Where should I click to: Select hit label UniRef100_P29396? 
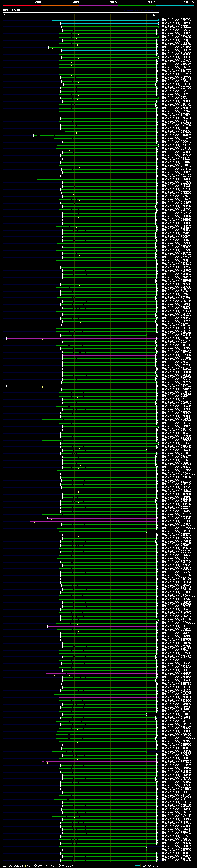pyautogui.click(x=176, y=579)
